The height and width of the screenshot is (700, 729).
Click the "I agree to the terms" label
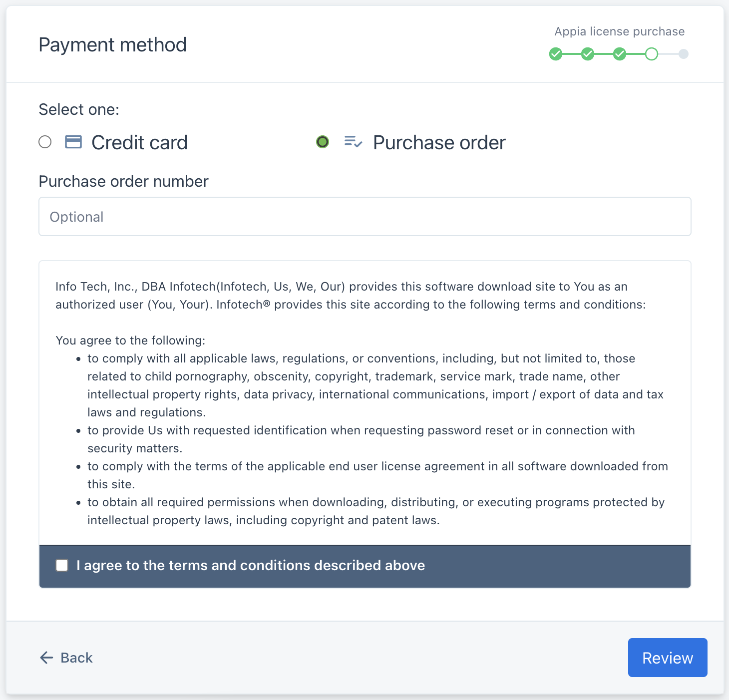tap(251, 565)
